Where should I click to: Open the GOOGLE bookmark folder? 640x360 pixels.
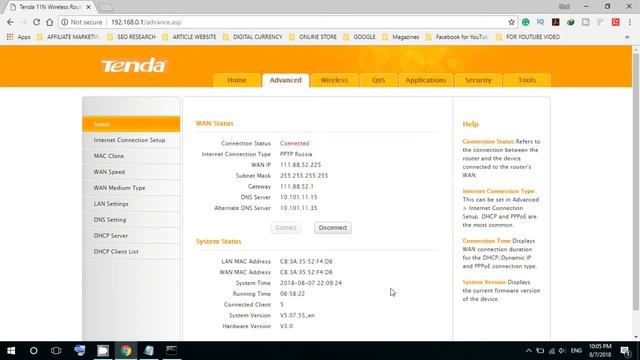(x=360, y=37)
